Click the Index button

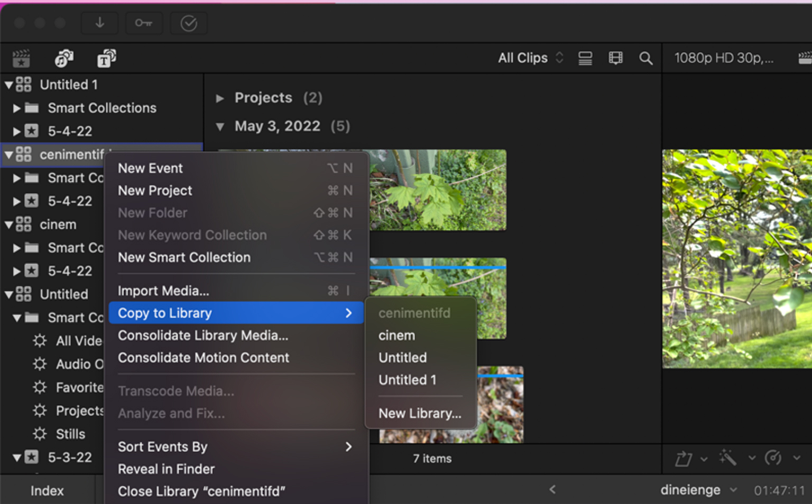point(47,491)
